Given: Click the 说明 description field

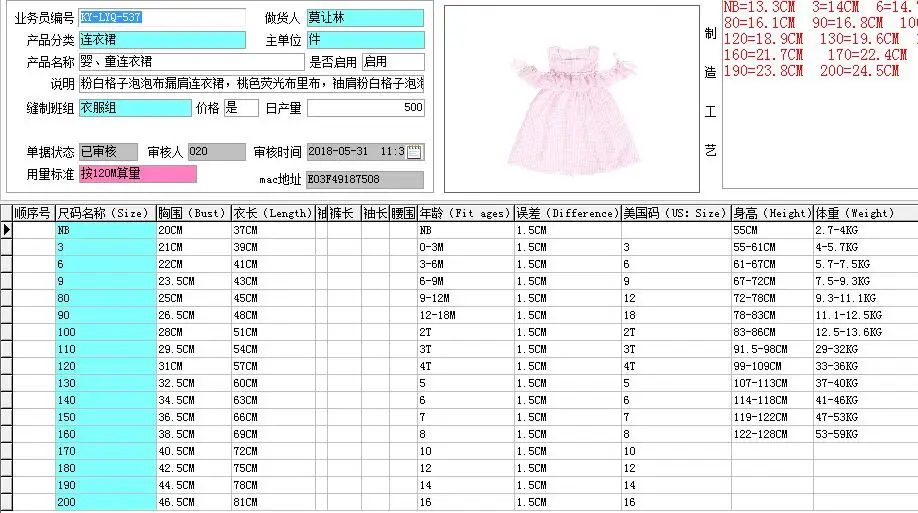Looking at the screenshot, I should (x=252, y=84).
